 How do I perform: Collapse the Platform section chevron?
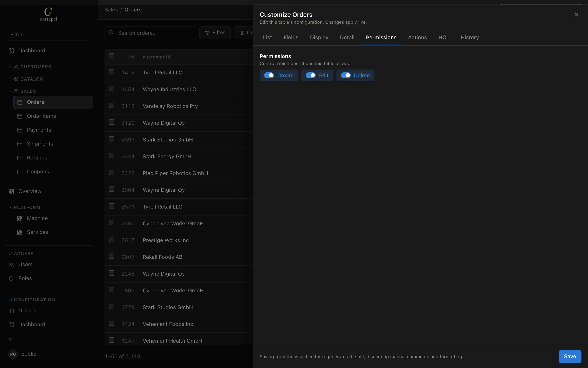(10, 207)
